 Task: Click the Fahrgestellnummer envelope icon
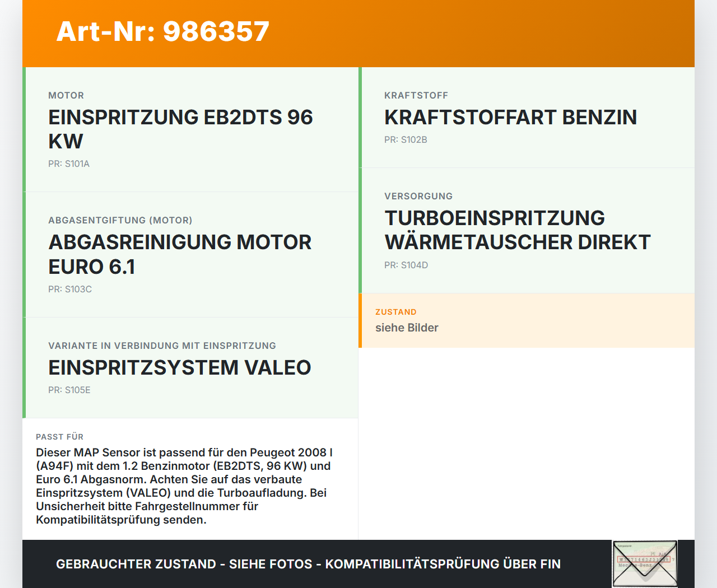pyautogui.click(x=644, y=563)
